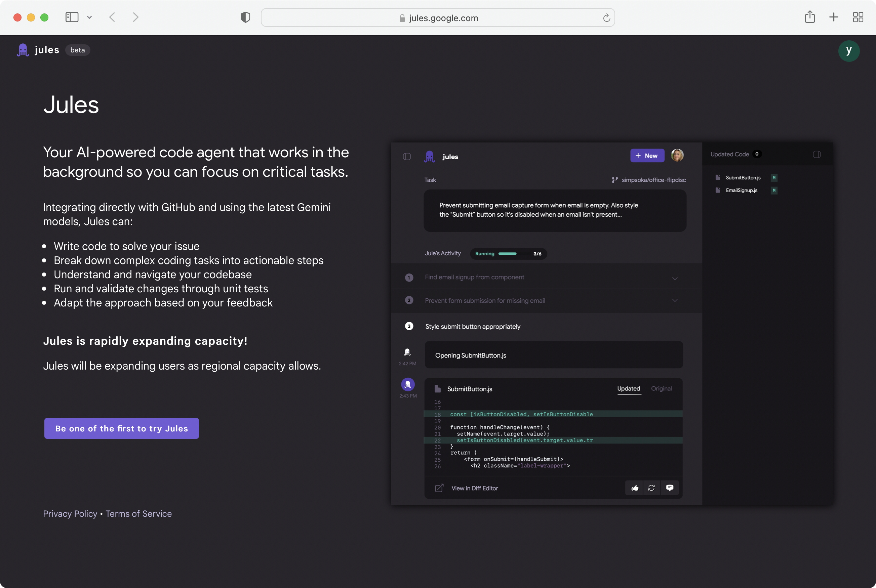Click the file icon beside SubmitButton.js in the diff header
The height and width of the screenshot is (588, 876).
click(437, 389)
